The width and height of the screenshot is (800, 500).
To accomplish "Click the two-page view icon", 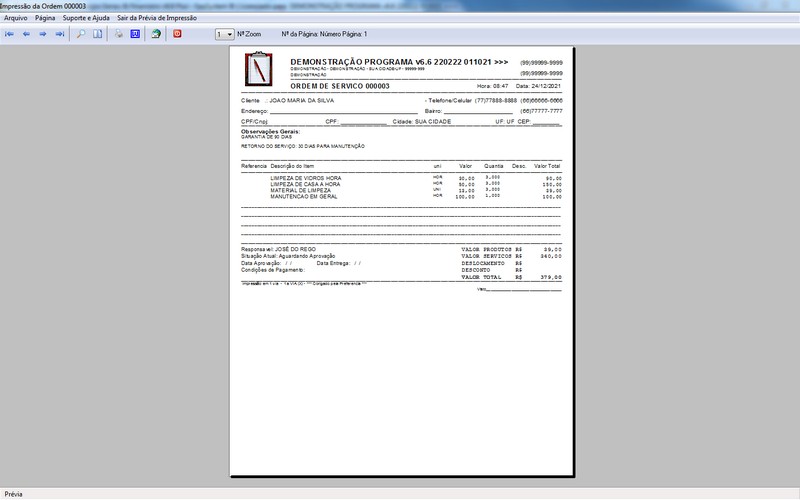I will 97,34.
